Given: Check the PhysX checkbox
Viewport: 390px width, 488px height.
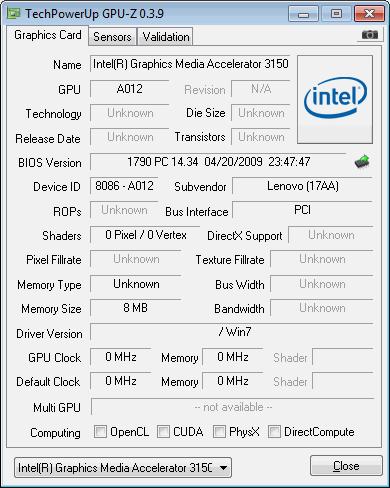Looking at the screenshot, I should [219, 431].
